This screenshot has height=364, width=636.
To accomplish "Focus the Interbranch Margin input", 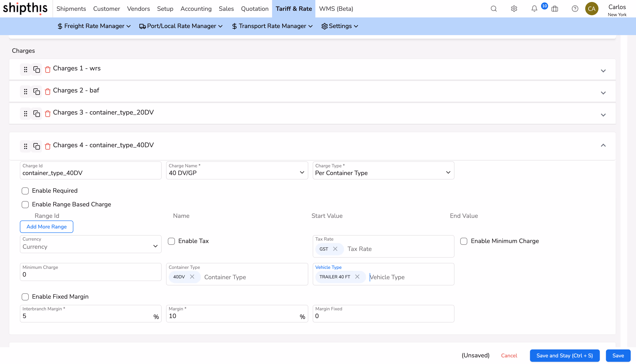I will point(91,313).
